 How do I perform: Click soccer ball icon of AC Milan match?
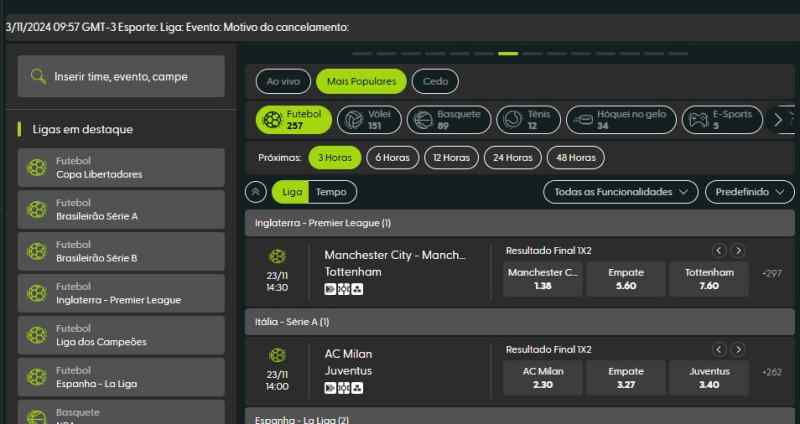(x=277, y=355)
